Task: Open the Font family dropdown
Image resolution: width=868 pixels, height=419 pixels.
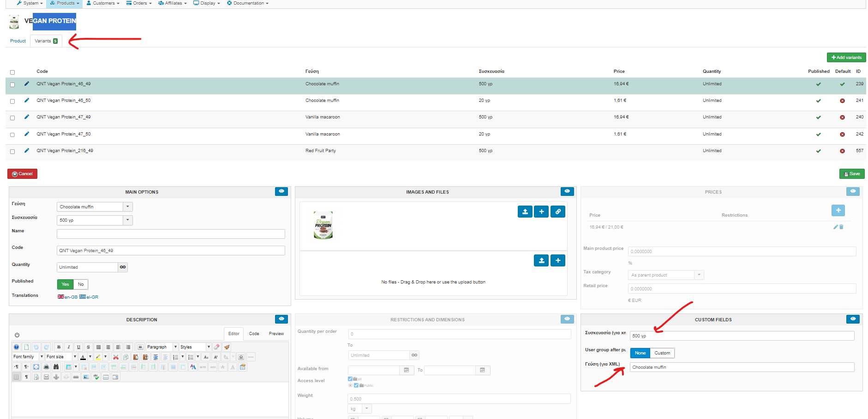Action: click(28, 357)
